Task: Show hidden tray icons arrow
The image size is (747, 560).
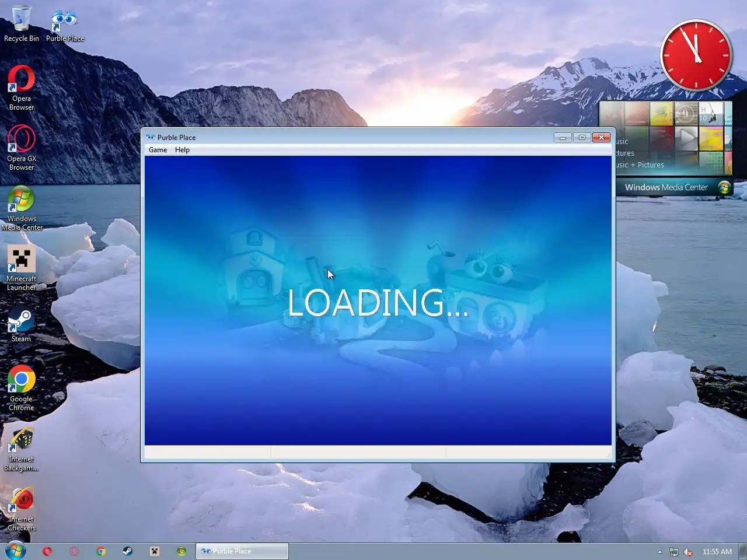Action: (x=659, y=552)
